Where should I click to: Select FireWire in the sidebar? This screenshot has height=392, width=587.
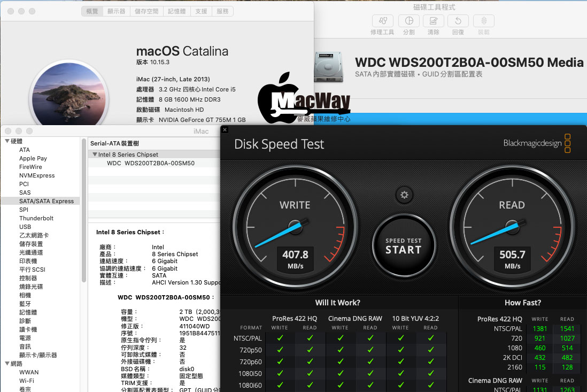[x=30, y=167]
